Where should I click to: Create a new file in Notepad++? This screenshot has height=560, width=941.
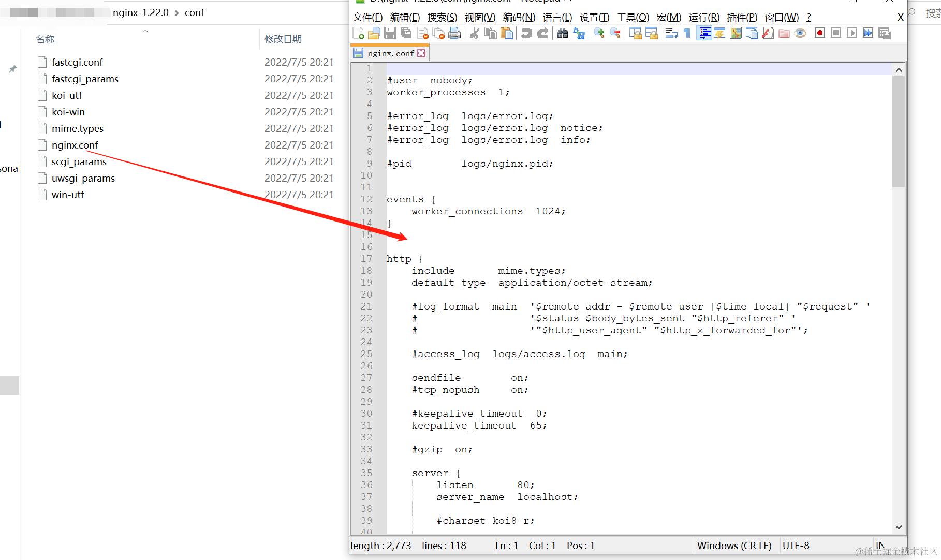(358, 34)
